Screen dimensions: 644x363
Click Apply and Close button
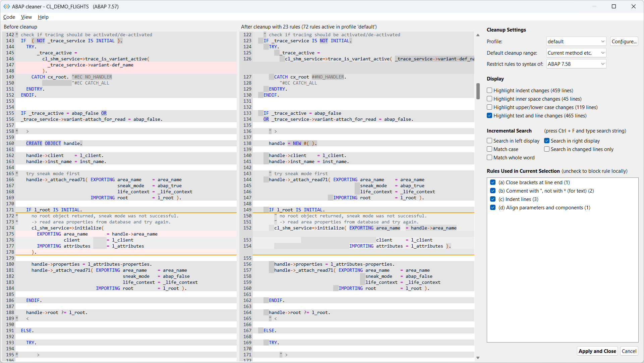(597, 351)
